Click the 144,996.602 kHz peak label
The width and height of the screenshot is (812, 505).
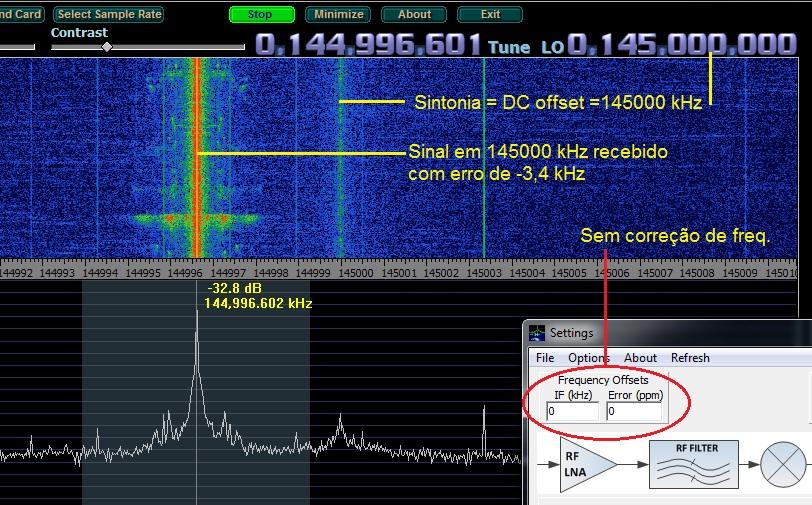click(258, 304)
